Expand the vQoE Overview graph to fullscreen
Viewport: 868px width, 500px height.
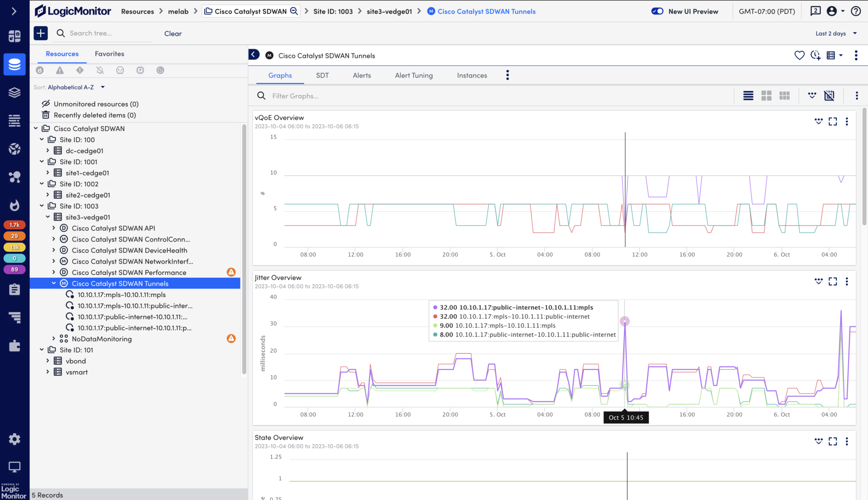[833, 122]
